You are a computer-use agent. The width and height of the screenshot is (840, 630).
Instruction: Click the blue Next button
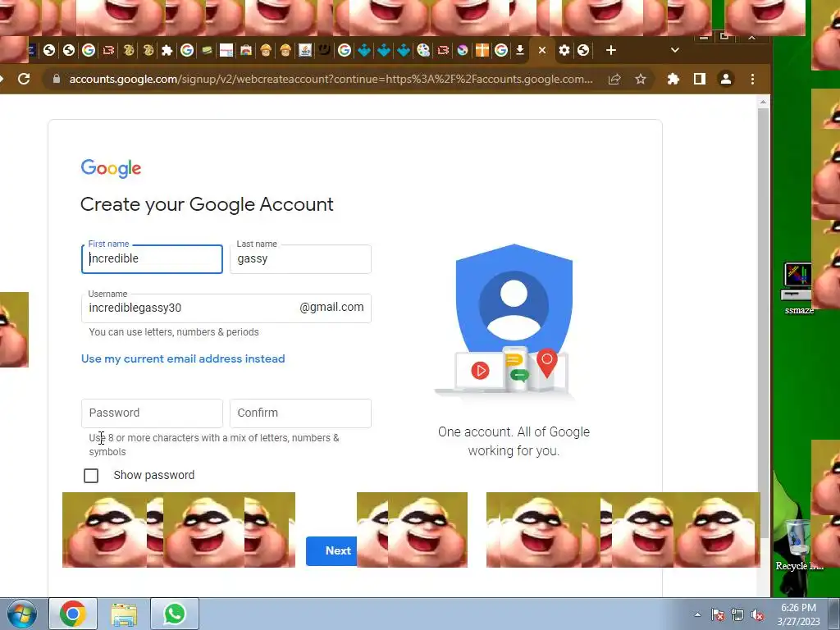point(331,550)
